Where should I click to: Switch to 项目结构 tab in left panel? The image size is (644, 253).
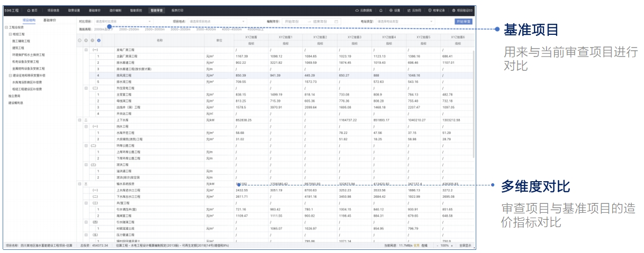click(x=29, y=20)
